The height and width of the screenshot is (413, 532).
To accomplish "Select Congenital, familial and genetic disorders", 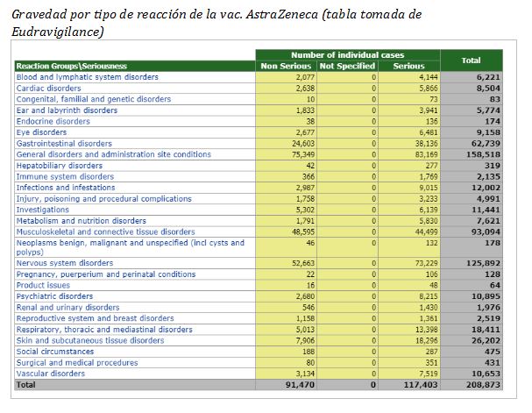I will tap(93, 99).
